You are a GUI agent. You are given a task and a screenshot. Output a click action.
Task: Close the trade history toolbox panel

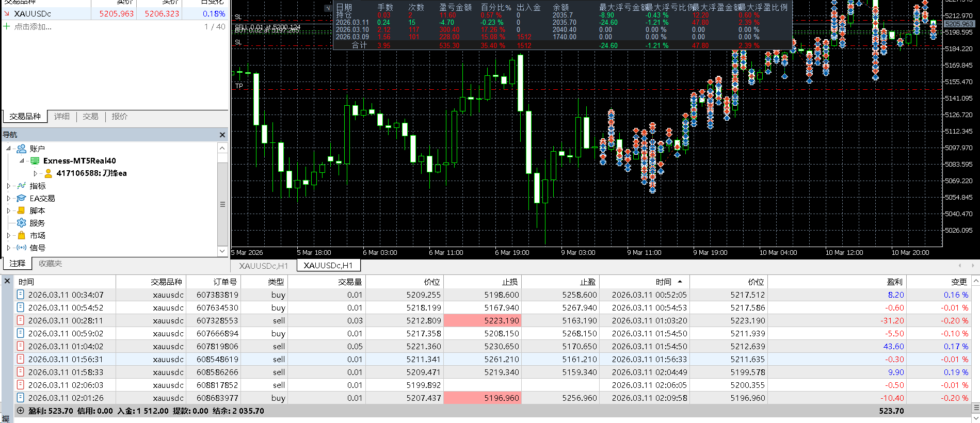[x=7, y=281]
